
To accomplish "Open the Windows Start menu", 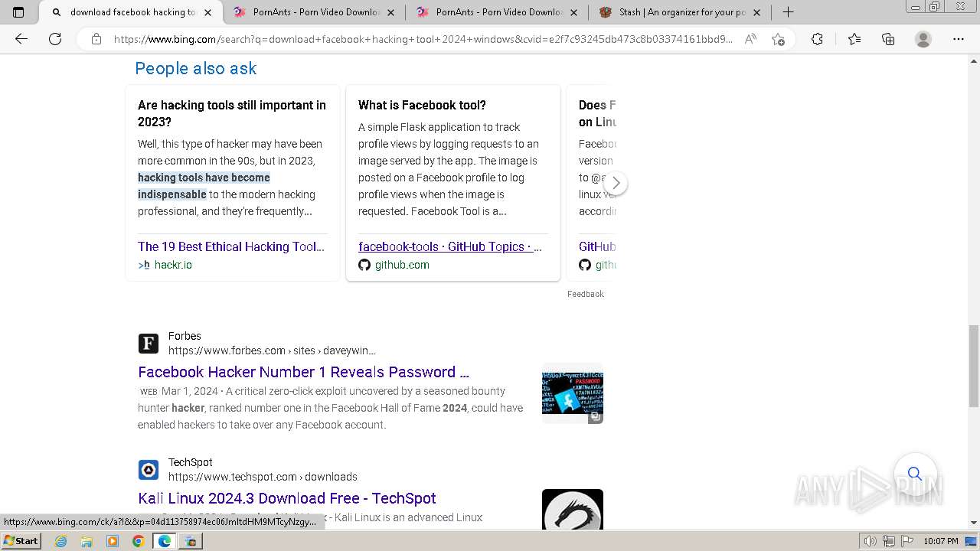I will (21, 541).
